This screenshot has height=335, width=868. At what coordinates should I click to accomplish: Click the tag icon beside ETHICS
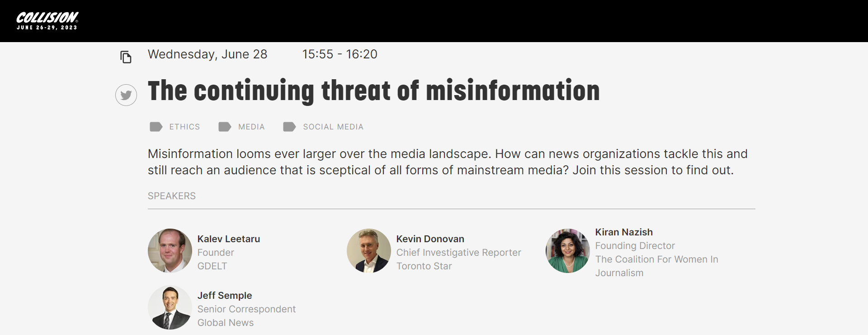(156, 127)
